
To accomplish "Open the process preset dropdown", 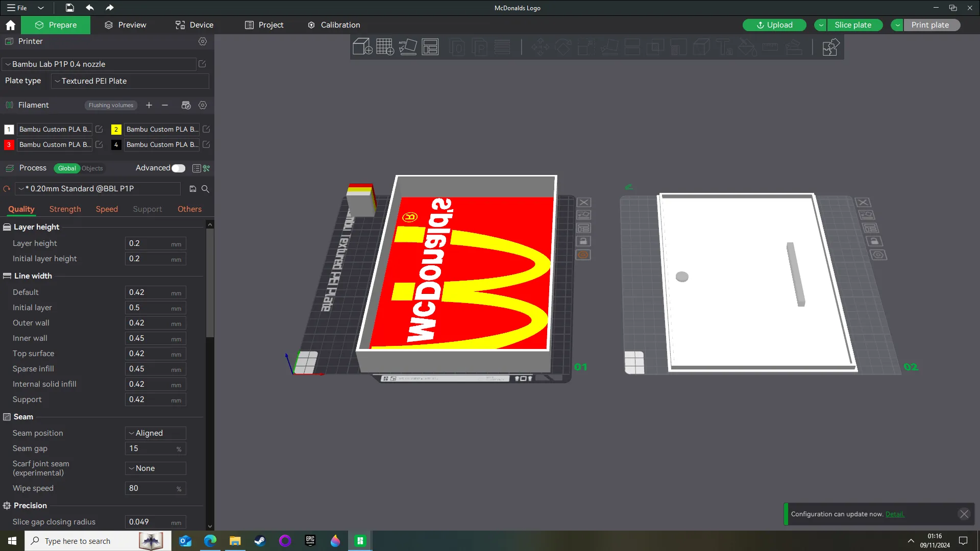I will [98, 189].
